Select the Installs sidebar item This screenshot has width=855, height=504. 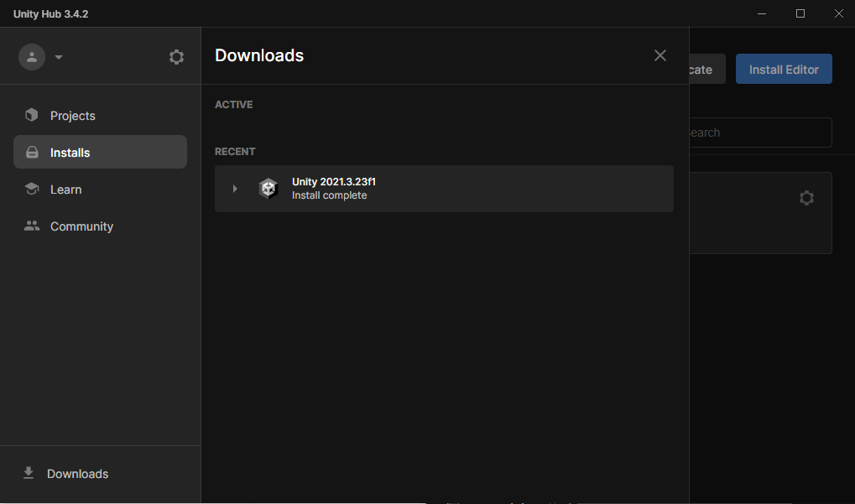[x=101, y=152]
